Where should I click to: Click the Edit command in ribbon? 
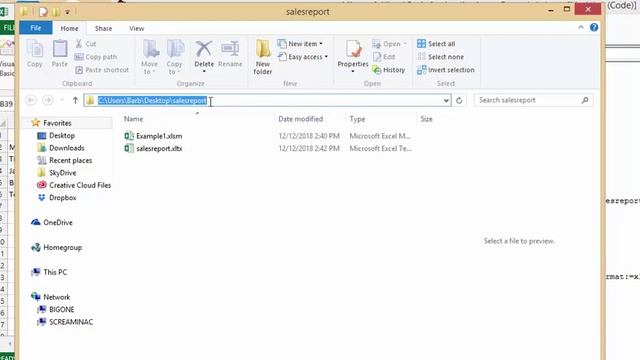click(x=384, y=57)
